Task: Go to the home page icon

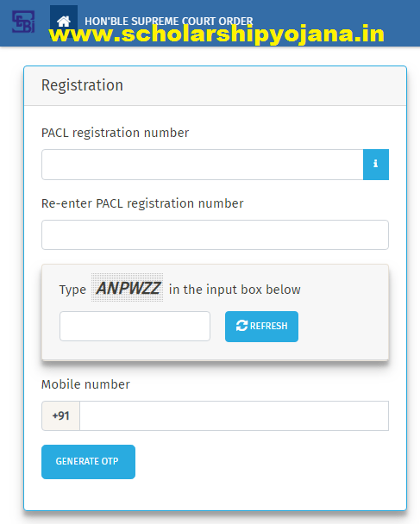Action: (64, 22)
